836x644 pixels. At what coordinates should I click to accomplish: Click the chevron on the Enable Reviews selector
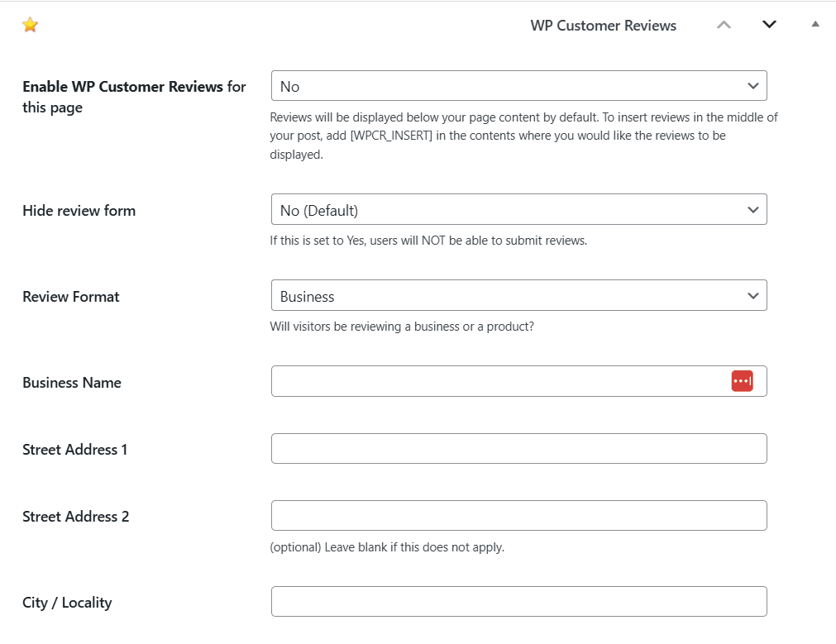[x=752, y=85]
